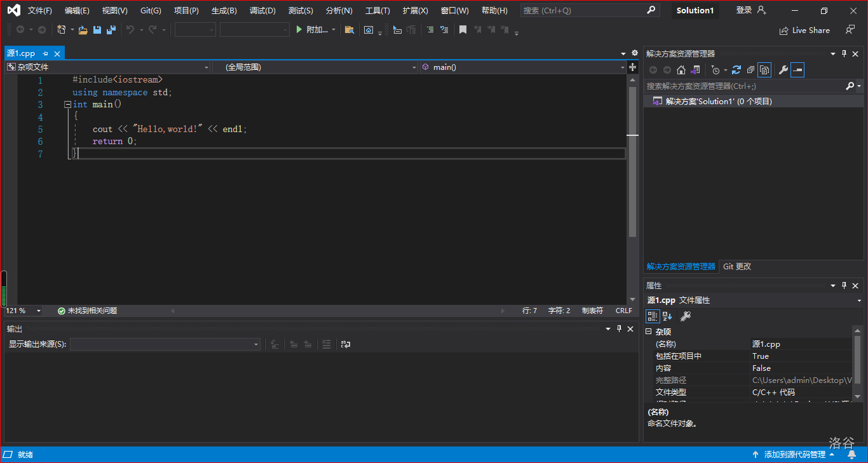Image resolution: width=868 pixels, height=463 pixels.
Task: Open the 调试(D) menu
Action: point(262,11)
